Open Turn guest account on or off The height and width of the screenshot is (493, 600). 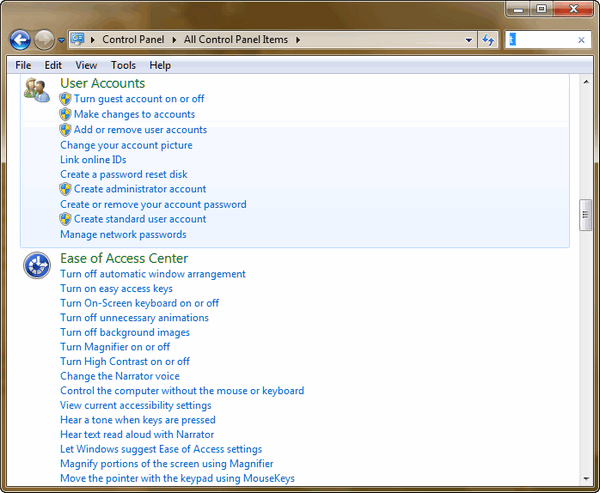139,99
